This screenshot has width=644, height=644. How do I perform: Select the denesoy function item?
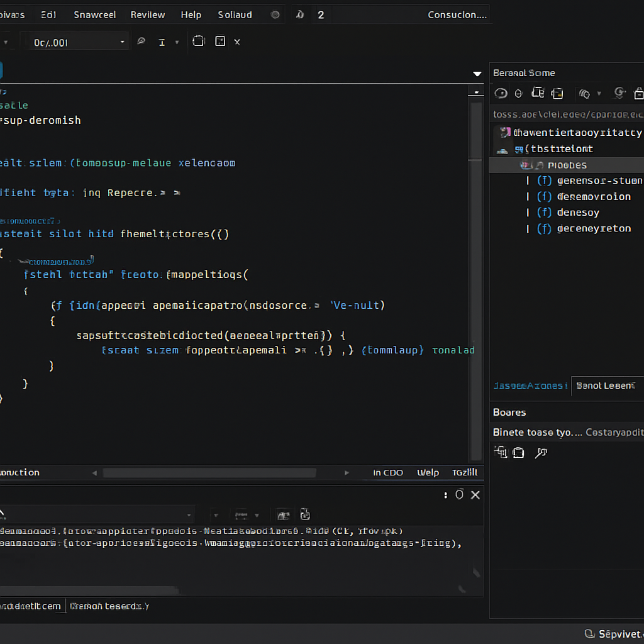[x=579, y=213]
